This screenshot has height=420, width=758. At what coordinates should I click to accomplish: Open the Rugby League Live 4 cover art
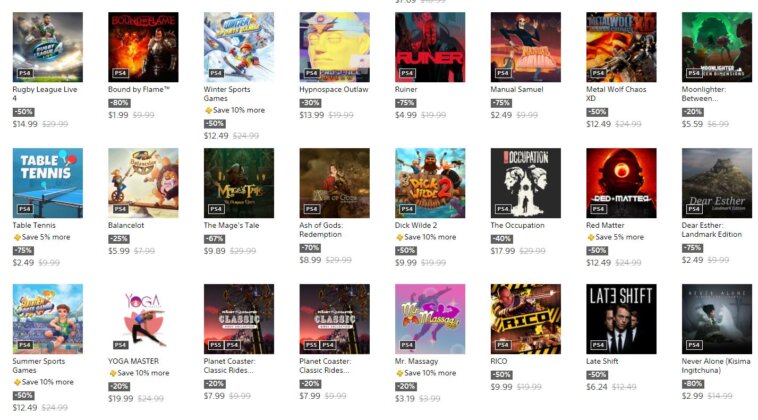(x=47, y=47)
